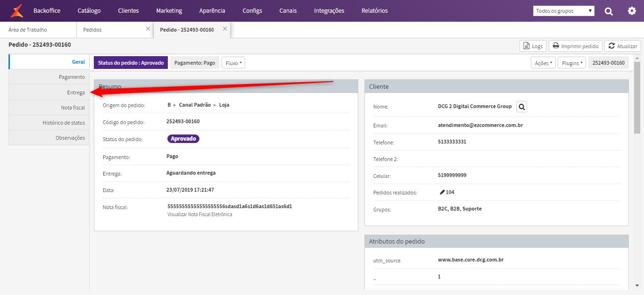Open the settings gear icon
This screenshot has height=295, width=644.
(x=632, y=10)
